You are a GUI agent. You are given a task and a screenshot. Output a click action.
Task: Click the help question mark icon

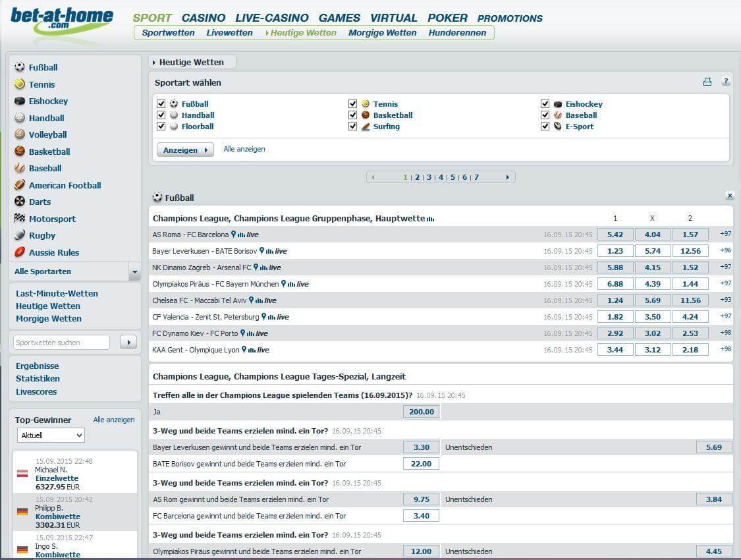(x=726, y=81)
